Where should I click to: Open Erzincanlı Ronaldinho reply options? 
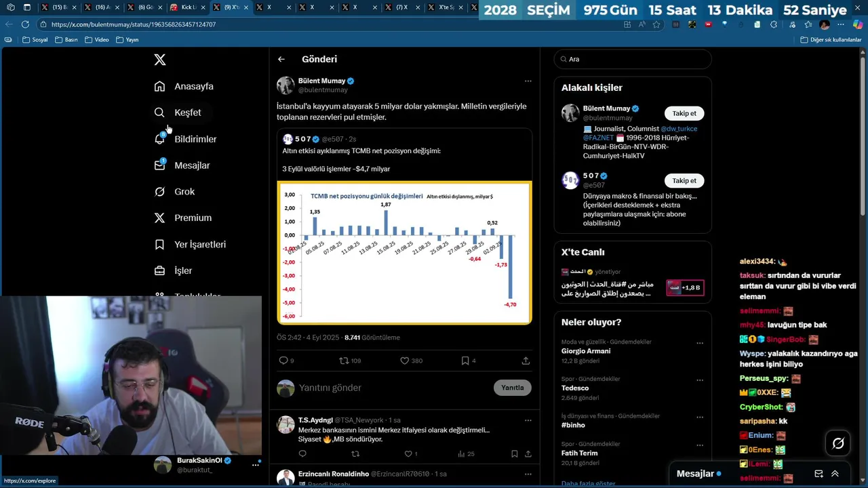coord(528,474)
